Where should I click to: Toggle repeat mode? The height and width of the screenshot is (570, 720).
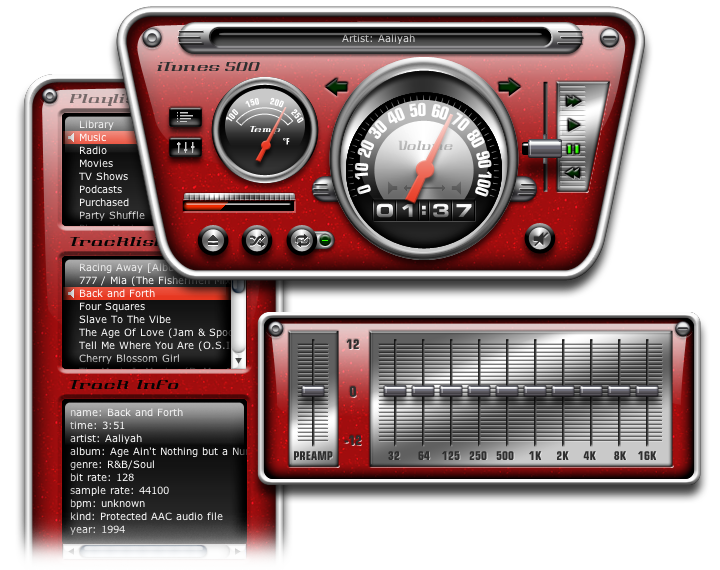click(x=300, y=240)
